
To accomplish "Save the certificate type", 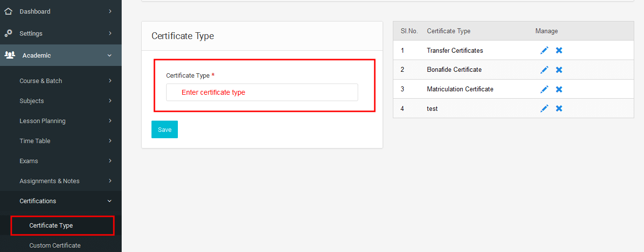I will 165,129.
